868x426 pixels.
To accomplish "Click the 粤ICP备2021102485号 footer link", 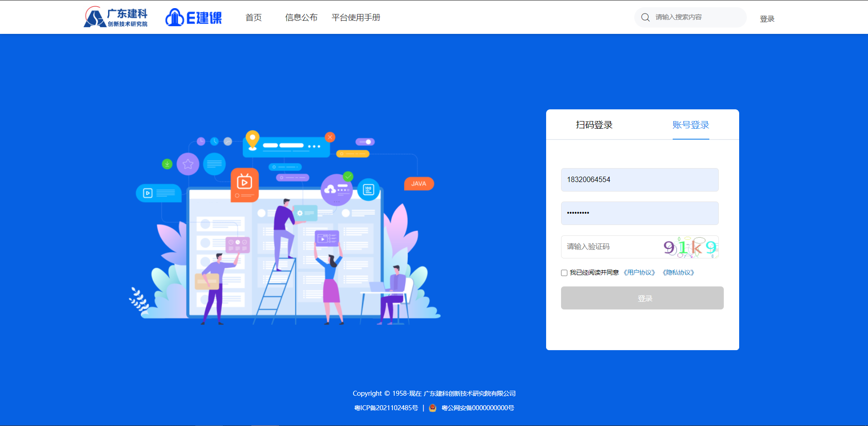I will tap(386, 408).
